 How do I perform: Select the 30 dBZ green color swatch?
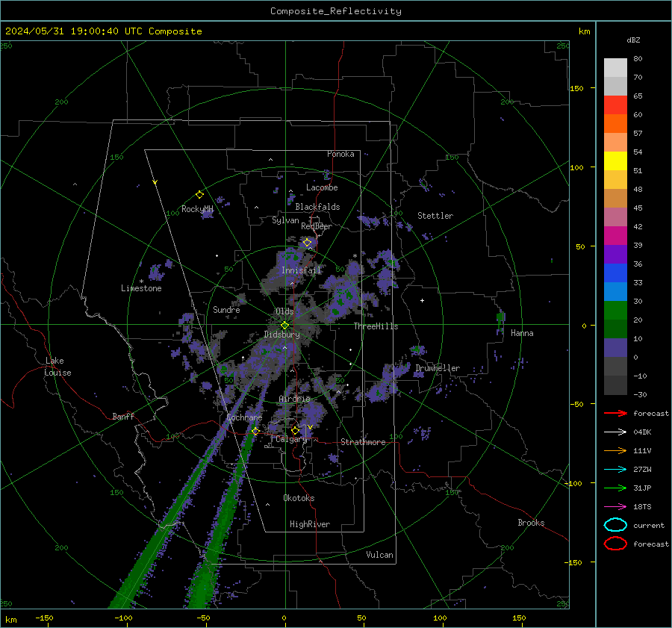tap(615, 311)
